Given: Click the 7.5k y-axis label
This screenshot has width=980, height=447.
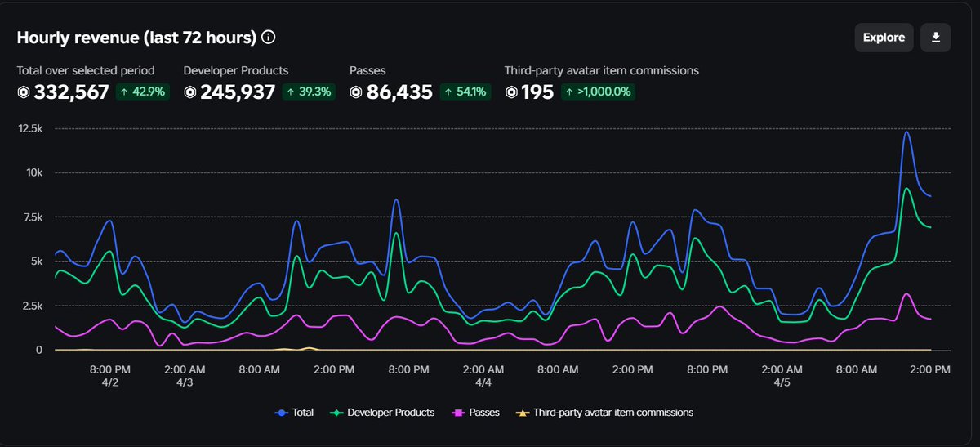Looking at the screenshot, I should pyautogui.click(x=32, y=217).
